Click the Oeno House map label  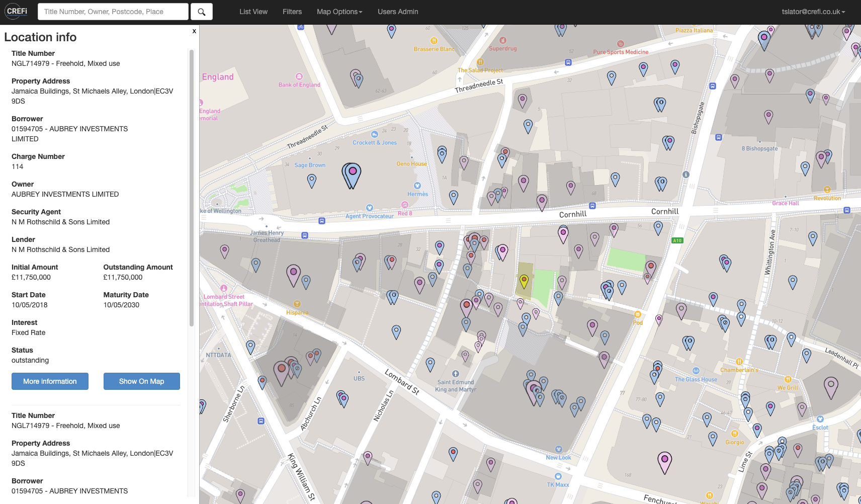411,164
